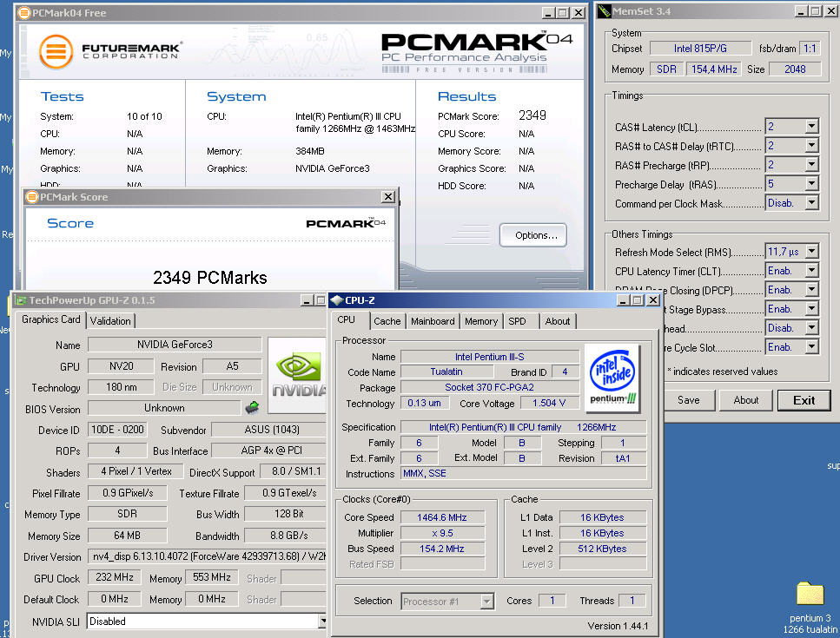840x638 pixels.
Task: Click the About button in MemSet
Action: coord(745,400)
